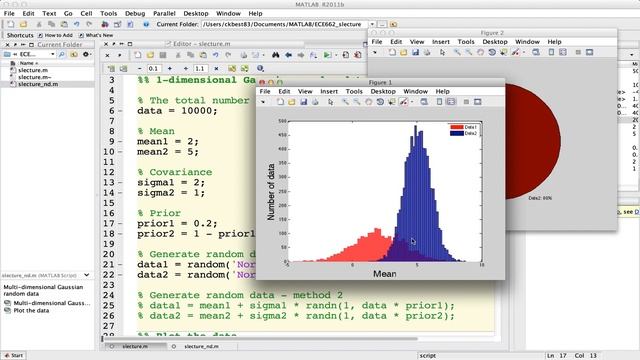Select the Zoom In tool in Figure 1

pyautogui.click(x=345, y=102)
